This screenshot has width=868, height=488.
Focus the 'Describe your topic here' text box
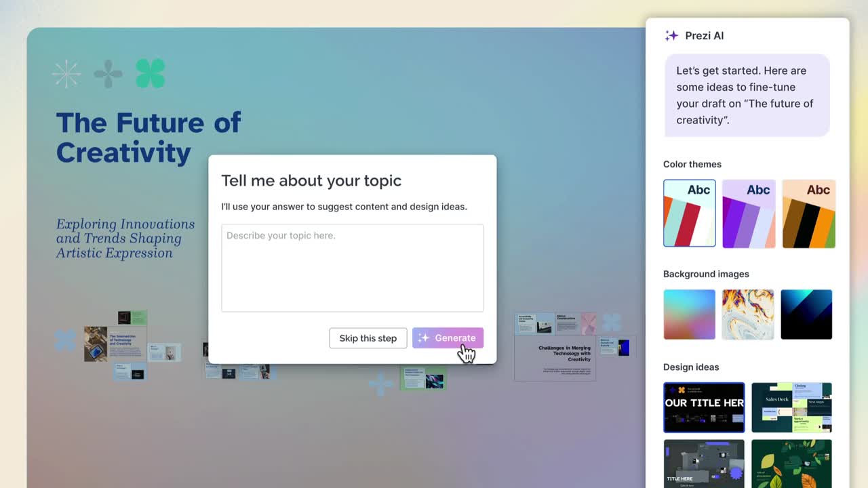click(x=352, y=268)
